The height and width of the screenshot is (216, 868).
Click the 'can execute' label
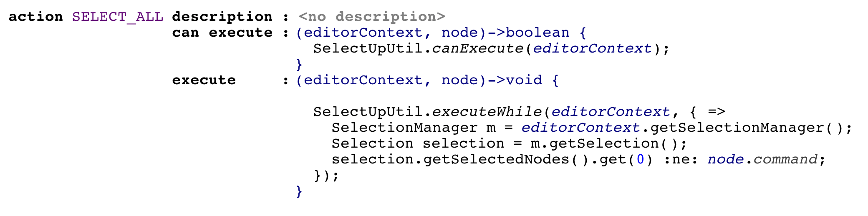click(x=222, y=33)
